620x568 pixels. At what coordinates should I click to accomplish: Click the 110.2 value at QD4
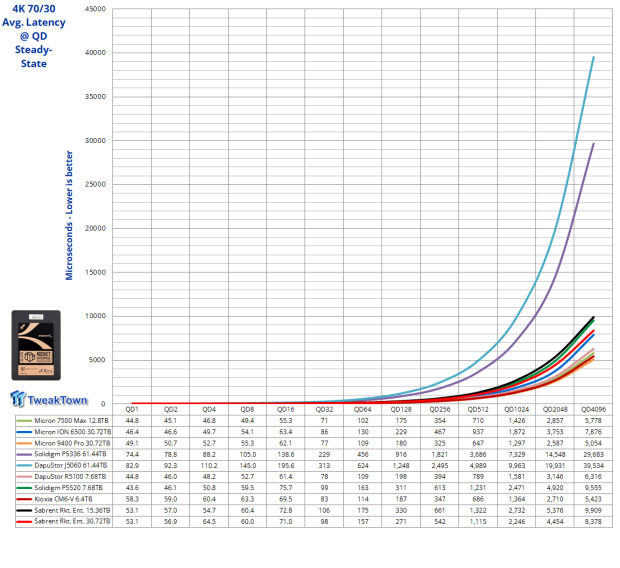click(209, 466)
